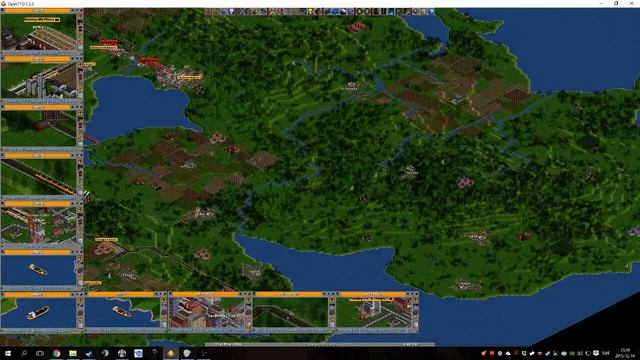Show details of the left-column ship

point(80,282)
